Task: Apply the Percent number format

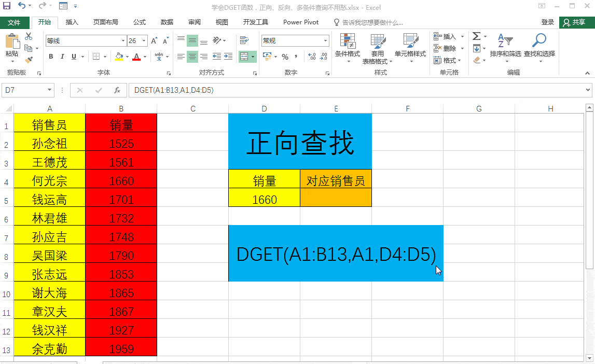Action: click(x=284, y=57)
